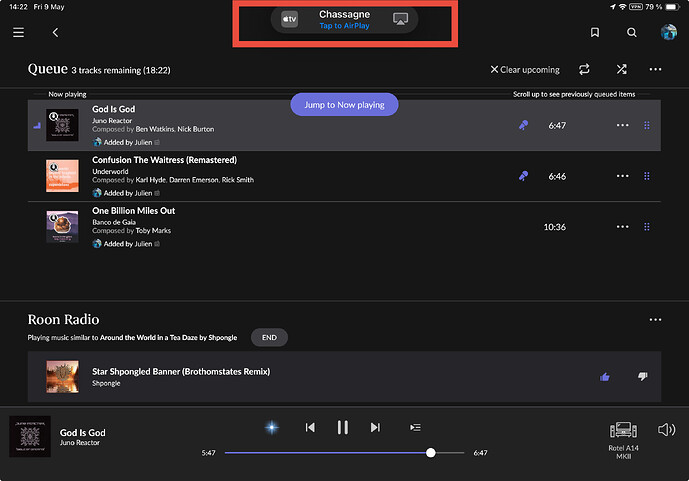Open artist Underworld link
689x481 pixels.
pos(110,171)
